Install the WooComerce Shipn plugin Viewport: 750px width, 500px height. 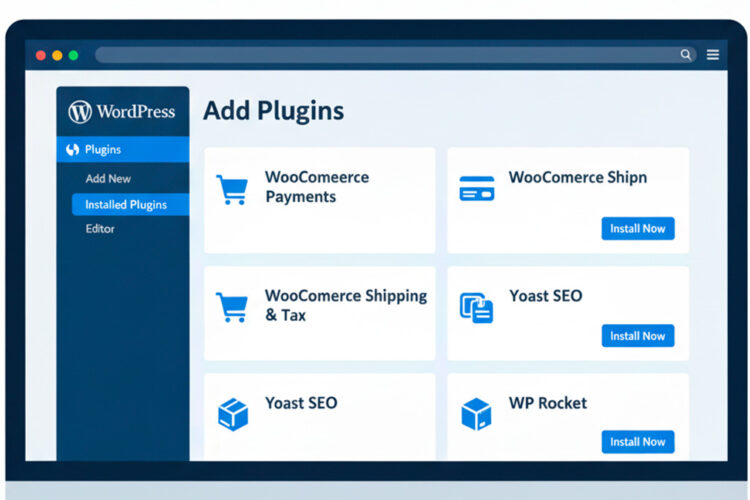click(x=637, y=229)
